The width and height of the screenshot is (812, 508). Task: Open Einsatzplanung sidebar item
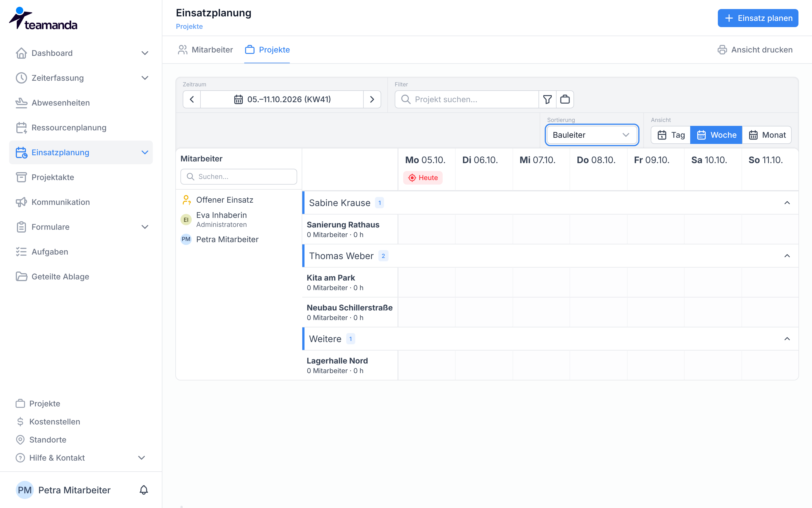coord(81,152)
